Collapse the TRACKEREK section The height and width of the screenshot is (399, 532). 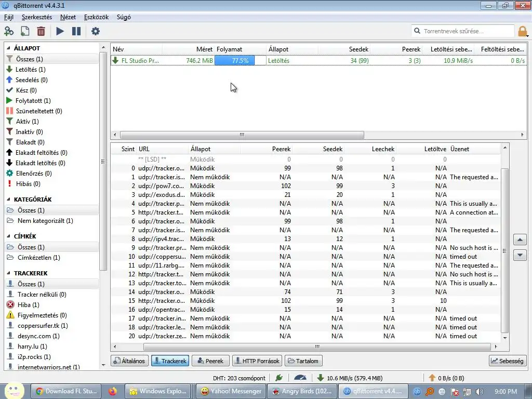coord(8,273)
